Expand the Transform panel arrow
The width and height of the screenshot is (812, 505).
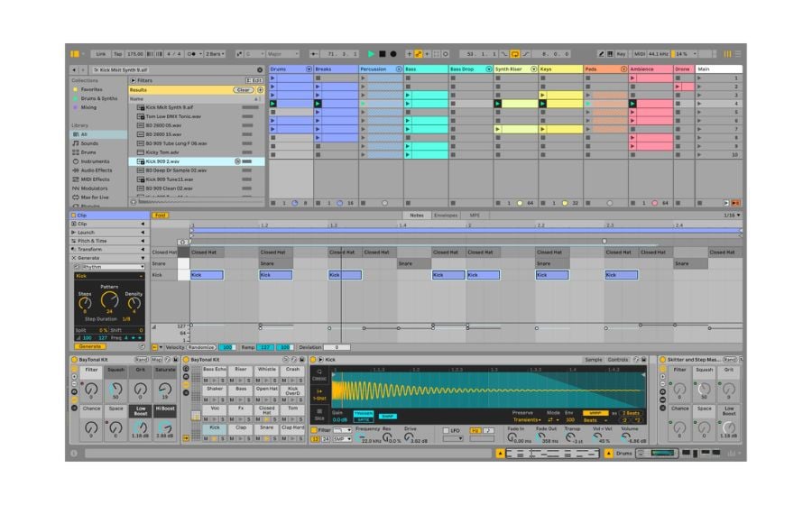click(143, 250)
